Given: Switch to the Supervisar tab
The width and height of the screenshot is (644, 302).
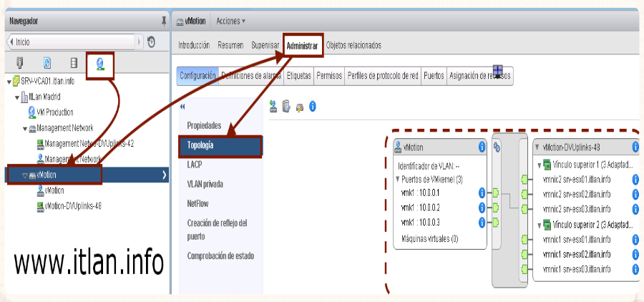Looking at the screenshot, I should (264, 45).
